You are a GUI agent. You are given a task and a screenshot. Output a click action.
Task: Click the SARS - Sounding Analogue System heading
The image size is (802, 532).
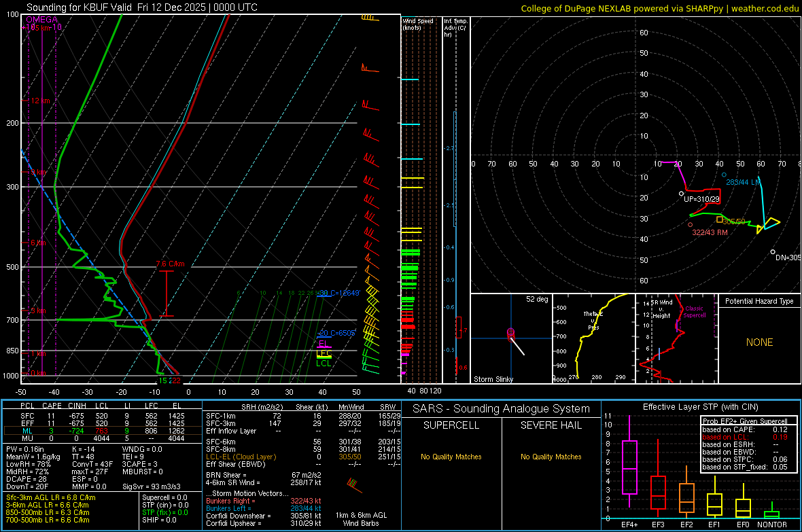tap(501, 409)
